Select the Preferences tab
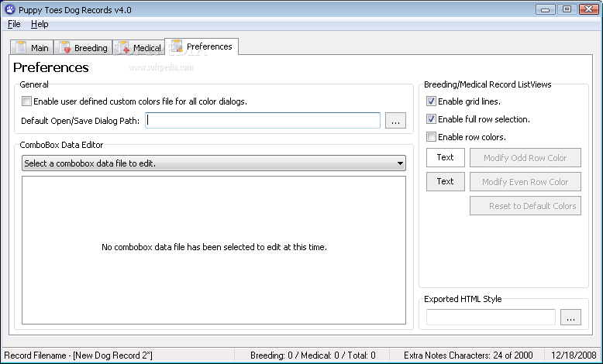Viewport: 603px width, 364px height. click(x=202, y=46)
